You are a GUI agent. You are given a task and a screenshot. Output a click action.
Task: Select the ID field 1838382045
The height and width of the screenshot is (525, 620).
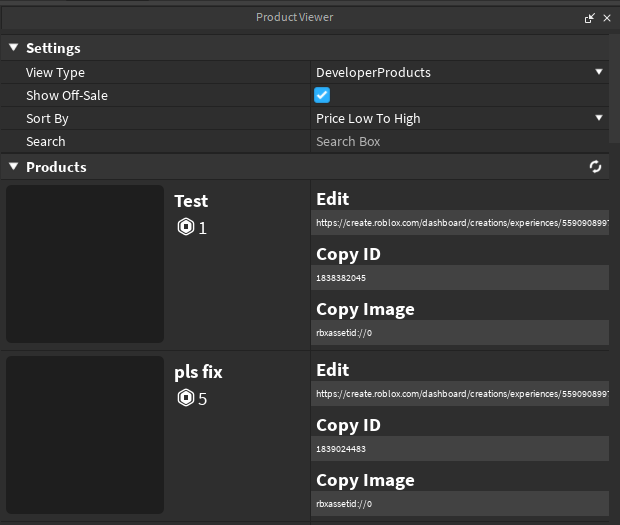tap(460, 278)
